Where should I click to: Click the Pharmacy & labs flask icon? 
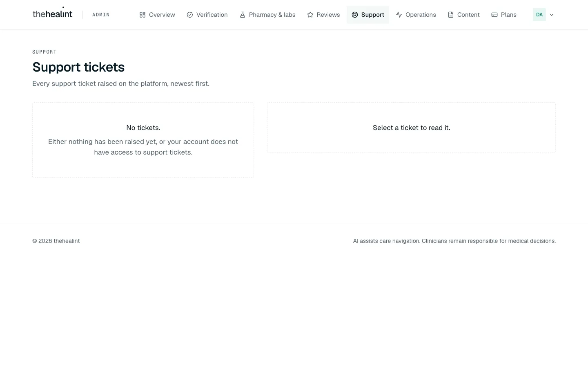coord(243,15)
